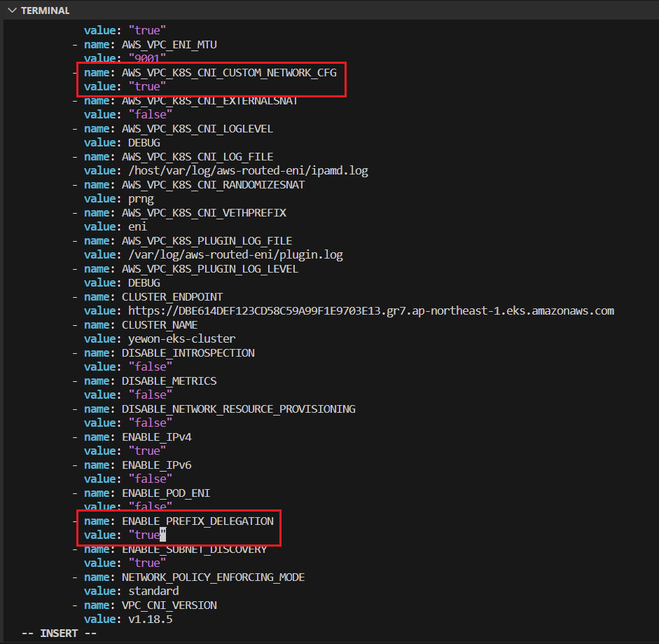Click AWS_VPC_K8S_CNI_VETHPREFIX name text
659x644 pixels.
tap(204, 213)
